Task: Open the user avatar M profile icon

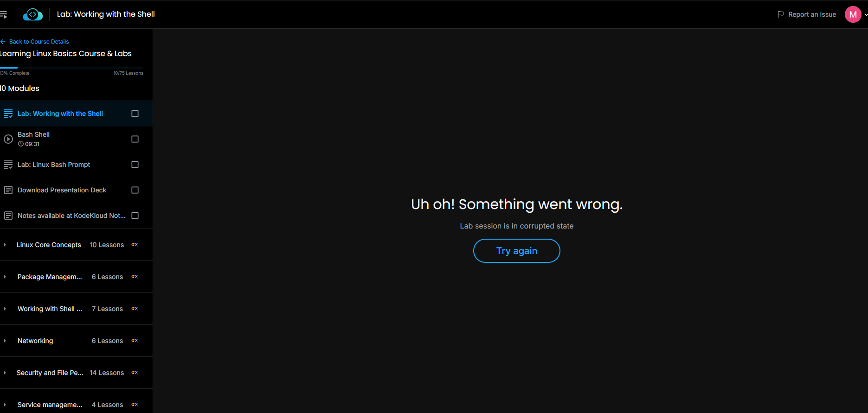Action: click(853, 14)
